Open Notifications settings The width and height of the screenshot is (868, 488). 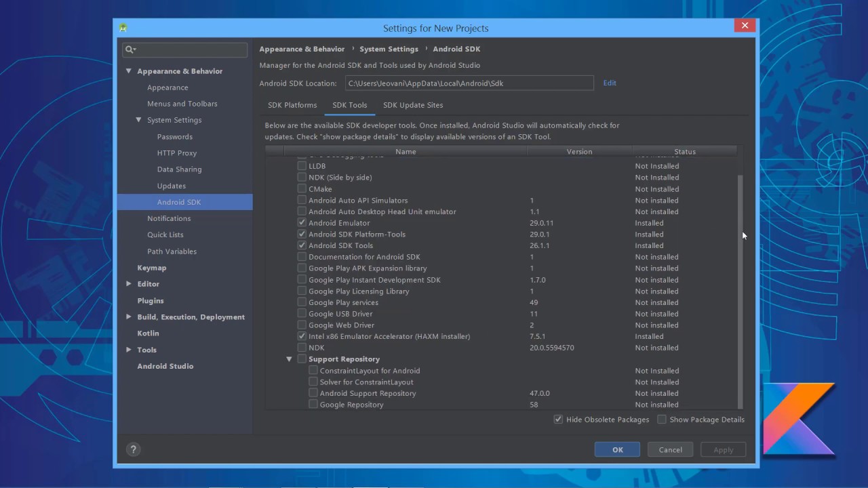point(169,218)
